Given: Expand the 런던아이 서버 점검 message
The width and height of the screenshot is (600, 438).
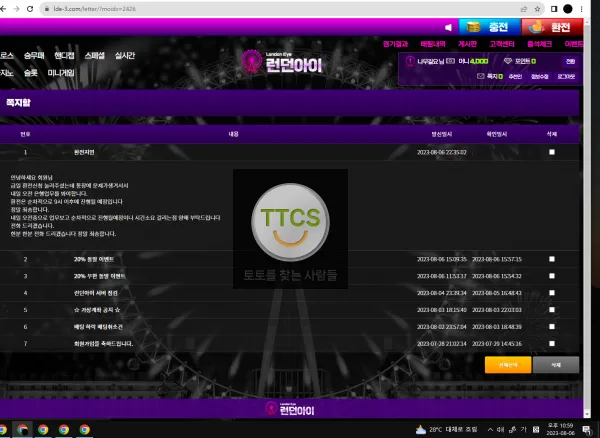Looking at the screenshot, I should point(96,293).
